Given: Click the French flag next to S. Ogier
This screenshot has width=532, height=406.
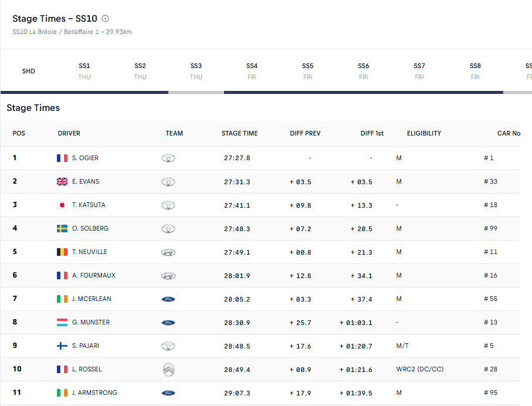Looking at the screenshot, I should 62,158.
